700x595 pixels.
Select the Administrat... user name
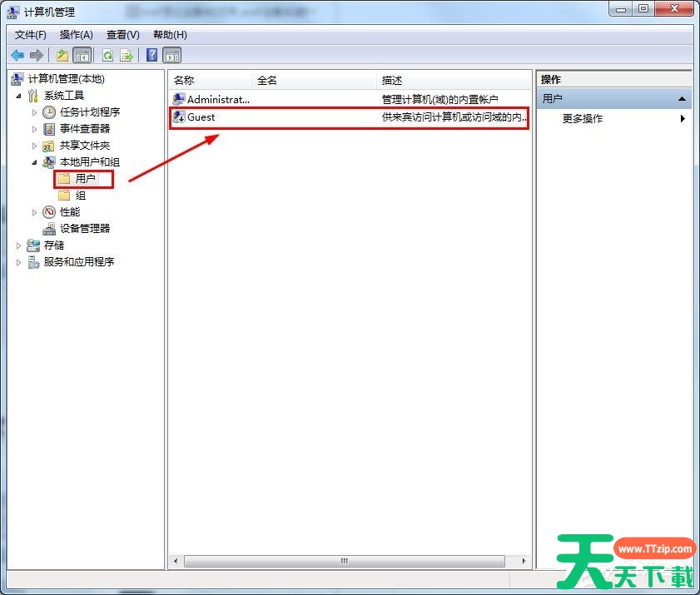coord(218,100)
